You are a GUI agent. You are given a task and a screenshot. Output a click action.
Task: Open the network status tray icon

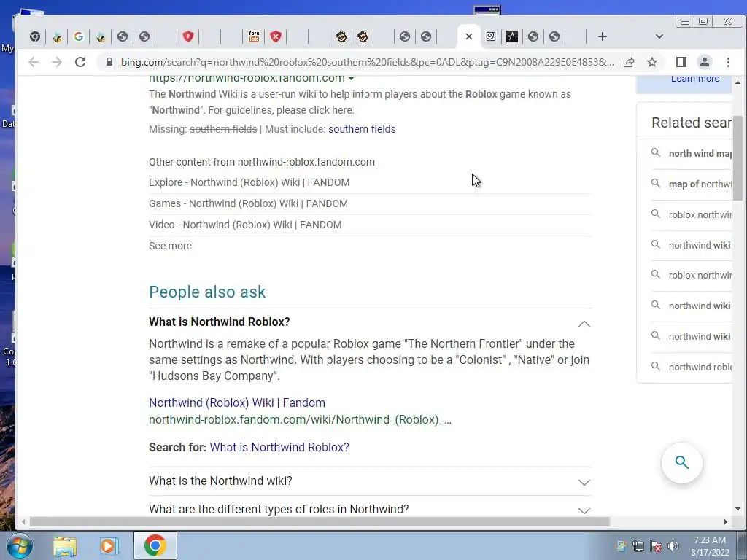638,546
